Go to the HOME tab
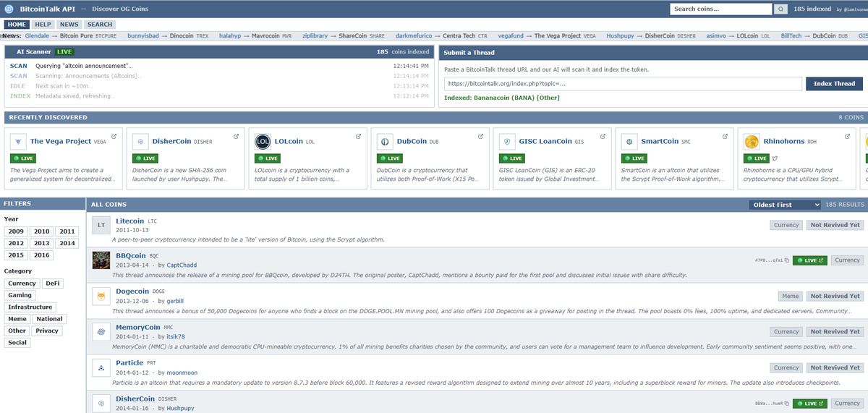 coord(17,25)
